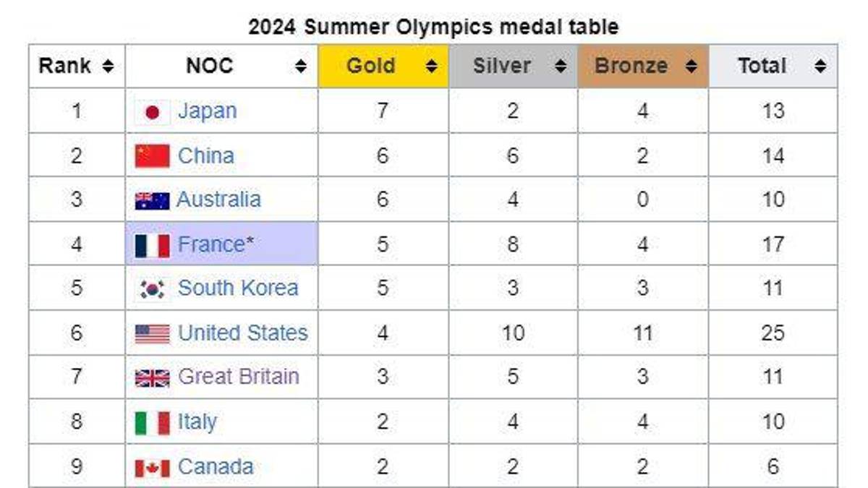This screenshot has height=488, width=868.
Task: Select the Gold column header
Action: (x=370, y=65)
